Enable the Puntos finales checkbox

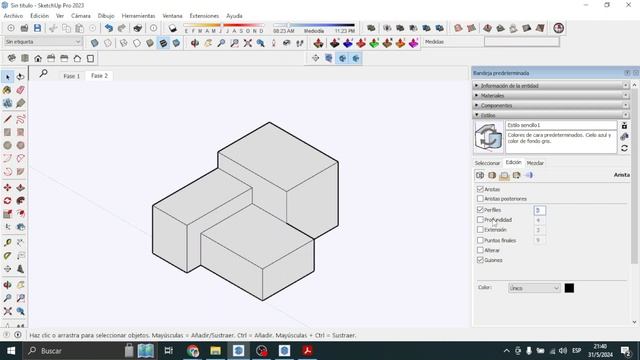click(480, 240)
